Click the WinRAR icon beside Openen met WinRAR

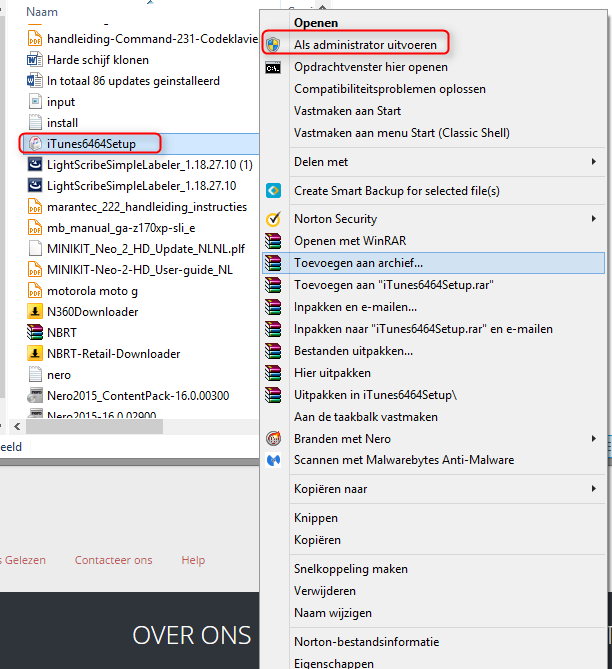point(273,241)
